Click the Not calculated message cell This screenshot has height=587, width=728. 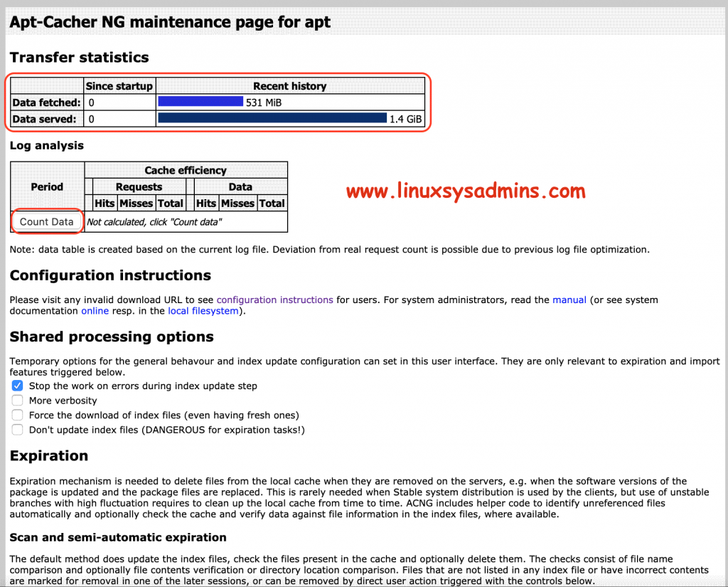pyautogui.click(x=154, y=222)
